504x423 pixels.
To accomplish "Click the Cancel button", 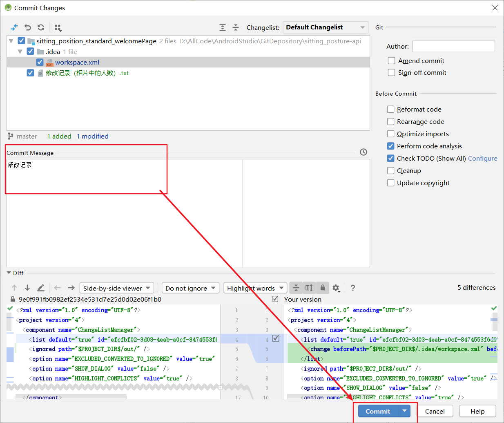I will [435, 411].
